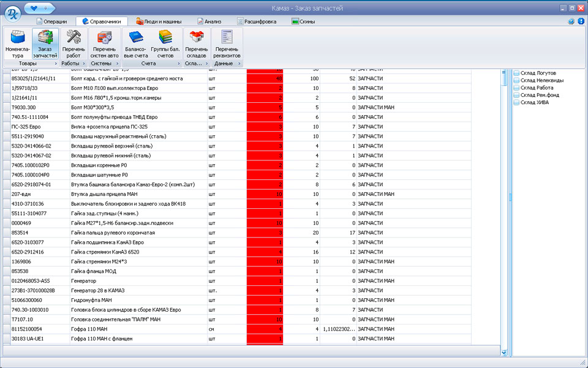Open Перечень складов
This screenshot has height=368, width=588.
196,44
